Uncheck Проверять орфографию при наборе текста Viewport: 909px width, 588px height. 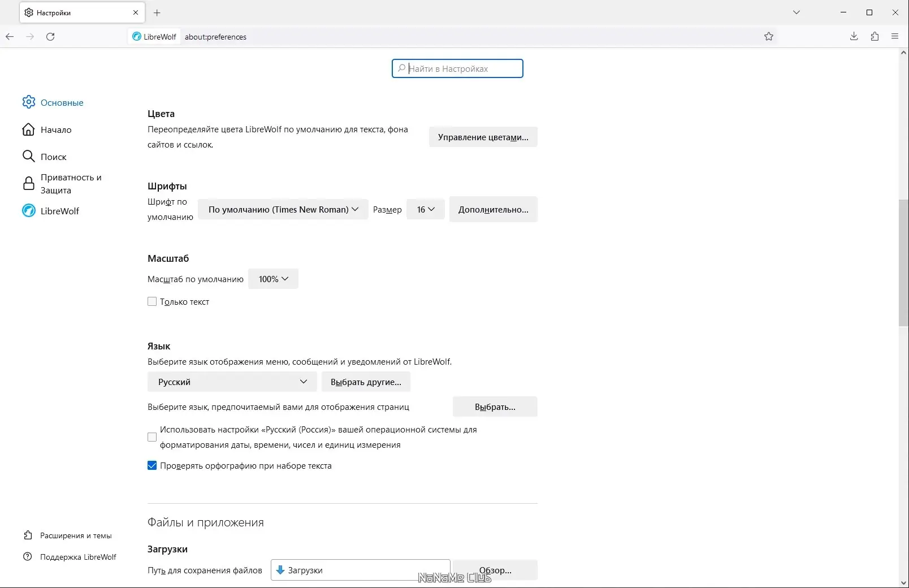152,466
